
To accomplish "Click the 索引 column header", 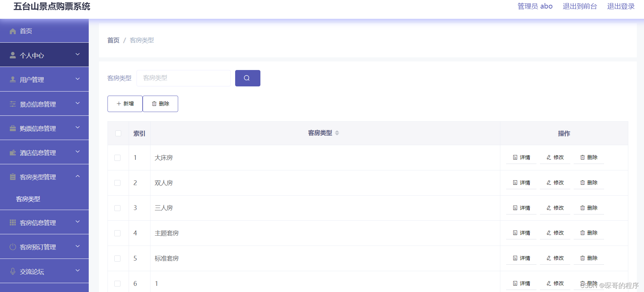I will click(x=139, y=134).
